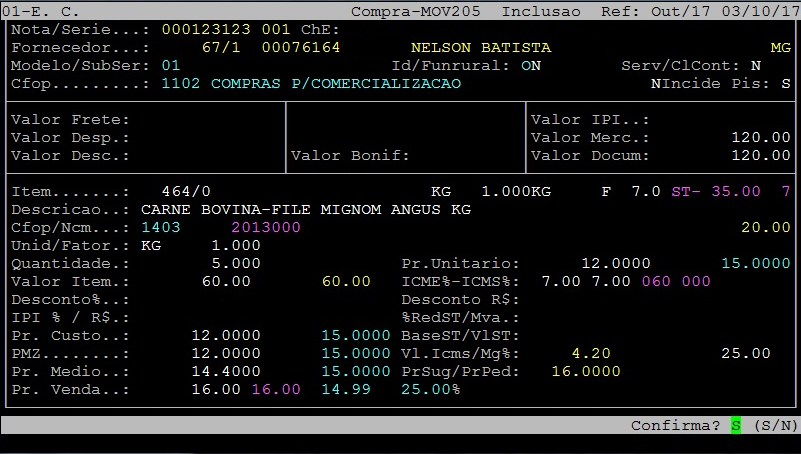Click the NIncide Pis S flag
Screen dimensions: 801x454
tap(786, 84)
